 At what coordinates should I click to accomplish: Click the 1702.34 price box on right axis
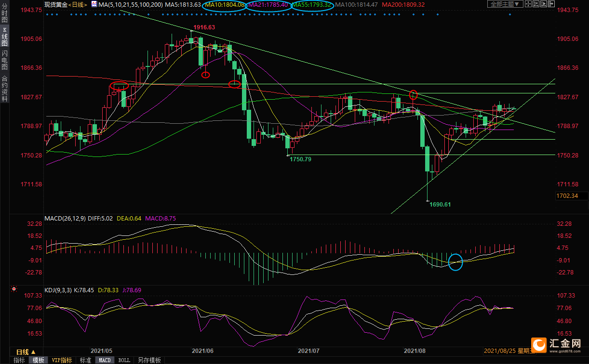point(572,196)
